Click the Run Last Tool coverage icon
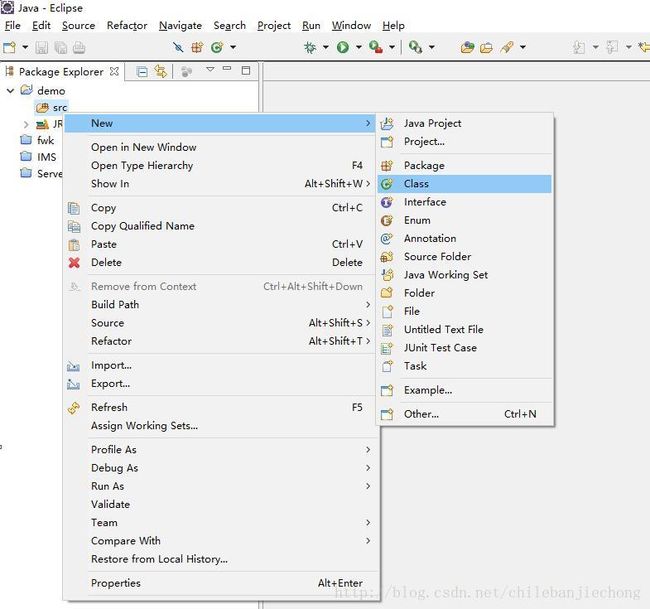The image size is (650, 609). pyautogui.click(x=376, y=47)
